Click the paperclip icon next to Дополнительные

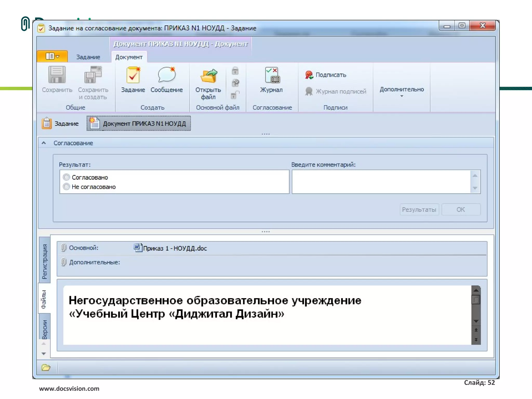[64, 262]
